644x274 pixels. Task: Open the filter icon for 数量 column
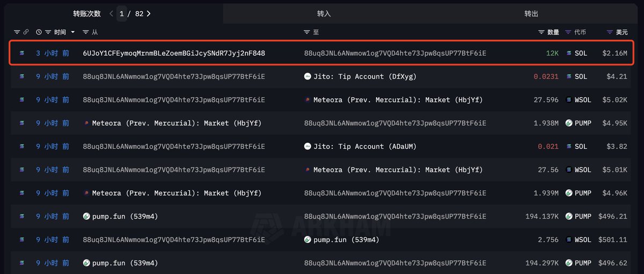(541, 32)
